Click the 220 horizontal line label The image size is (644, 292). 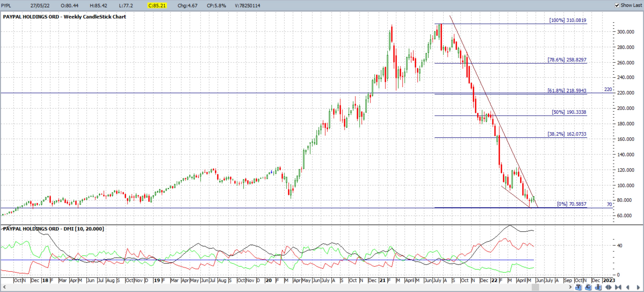[608, 89]
